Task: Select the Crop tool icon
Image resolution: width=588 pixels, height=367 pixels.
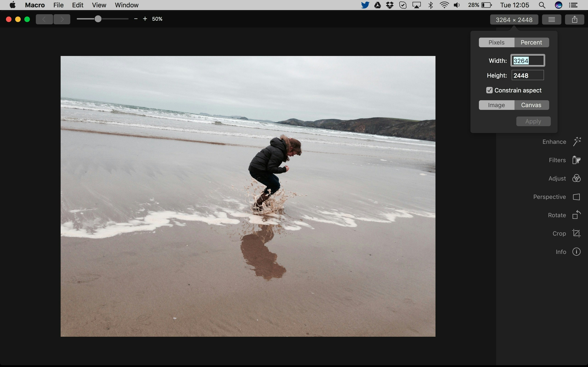Action: 576,234
